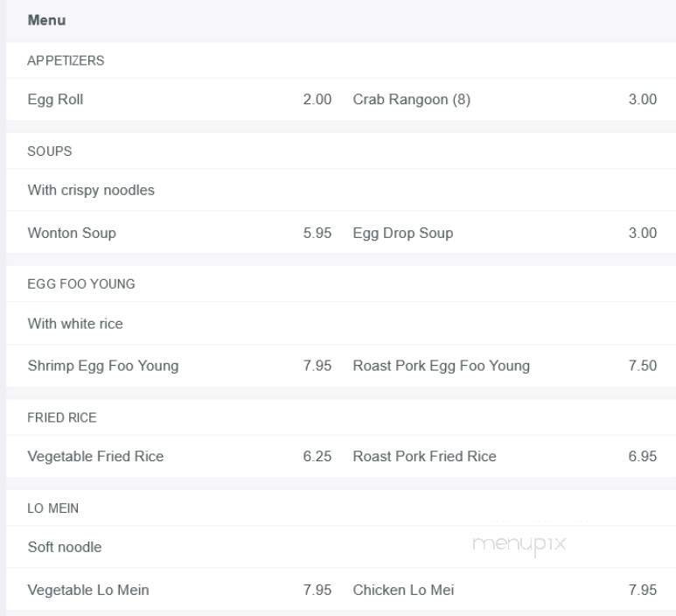Viewport: 676px width, 616px height.
Task: Select the LO MEIN section header
Action: [53, 508]
